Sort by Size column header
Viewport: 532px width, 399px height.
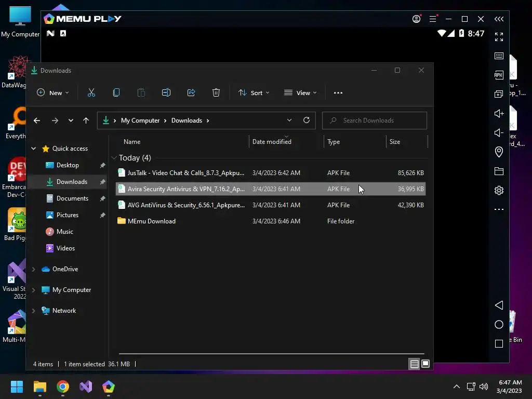click(395, 142)
